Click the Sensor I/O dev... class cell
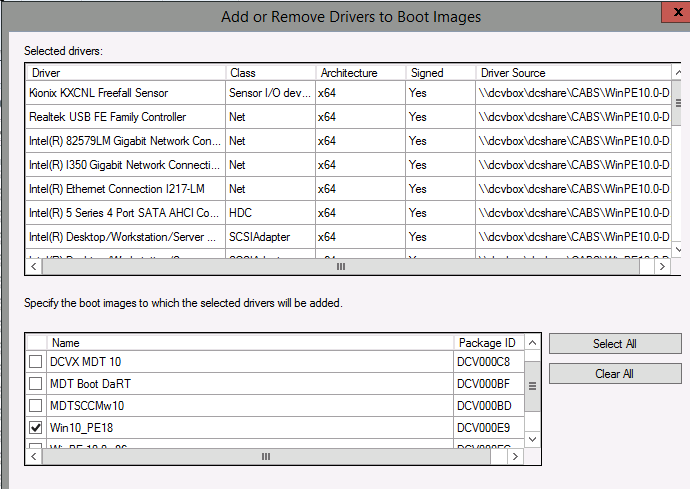This screenshot has width=690, height=489. [270, 93]
